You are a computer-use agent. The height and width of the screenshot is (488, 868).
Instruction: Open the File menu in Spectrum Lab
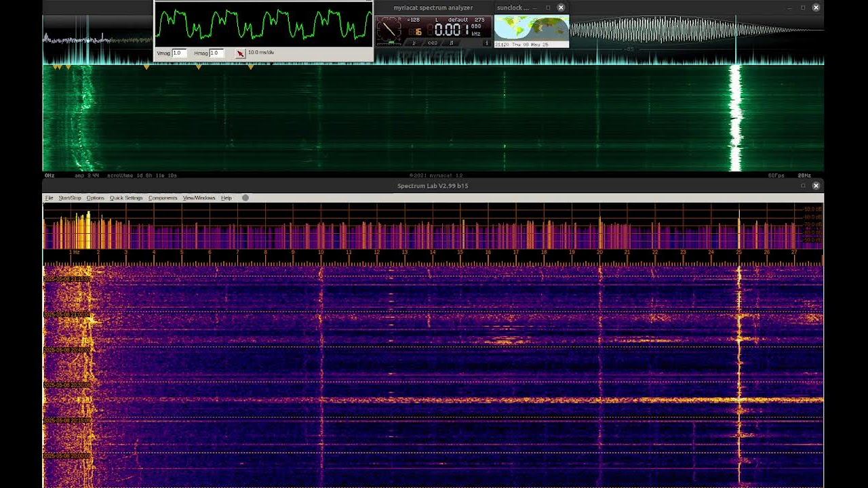point(49,198)
